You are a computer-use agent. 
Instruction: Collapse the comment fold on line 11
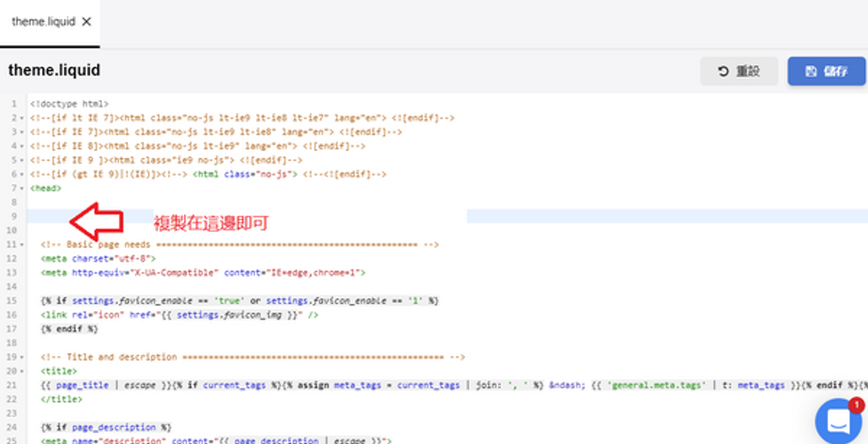(x=21, y=245)
